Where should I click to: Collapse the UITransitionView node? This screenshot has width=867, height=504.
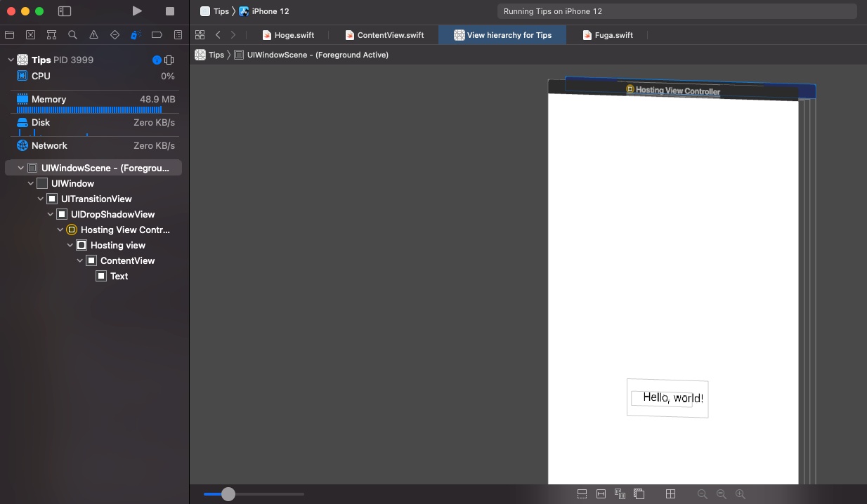[40, 199]
